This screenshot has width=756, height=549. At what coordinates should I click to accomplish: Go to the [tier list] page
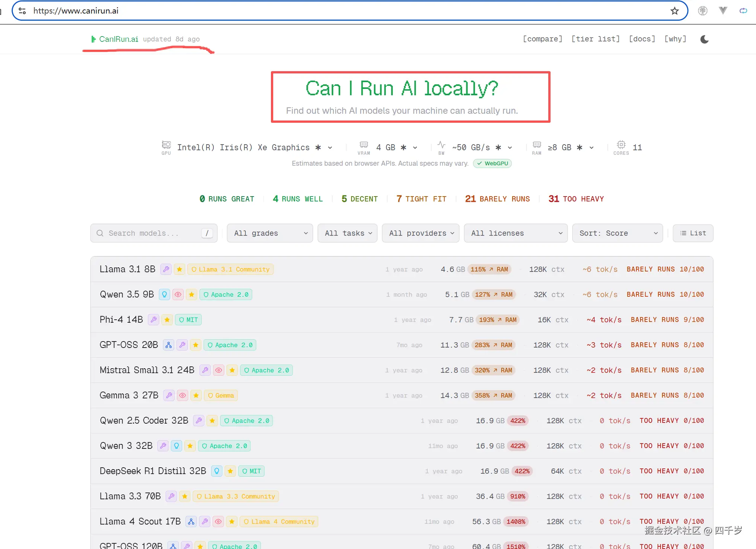(595, 39)
